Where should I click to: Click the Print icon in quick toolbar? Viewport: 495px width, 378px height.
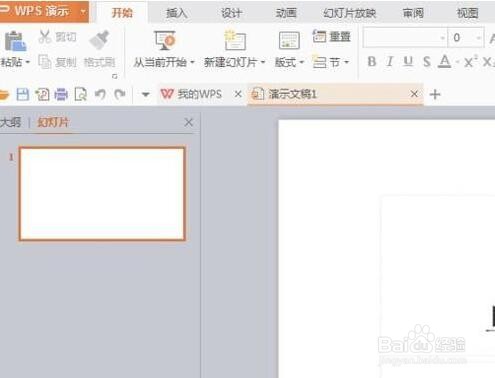(x=61, y=95)
